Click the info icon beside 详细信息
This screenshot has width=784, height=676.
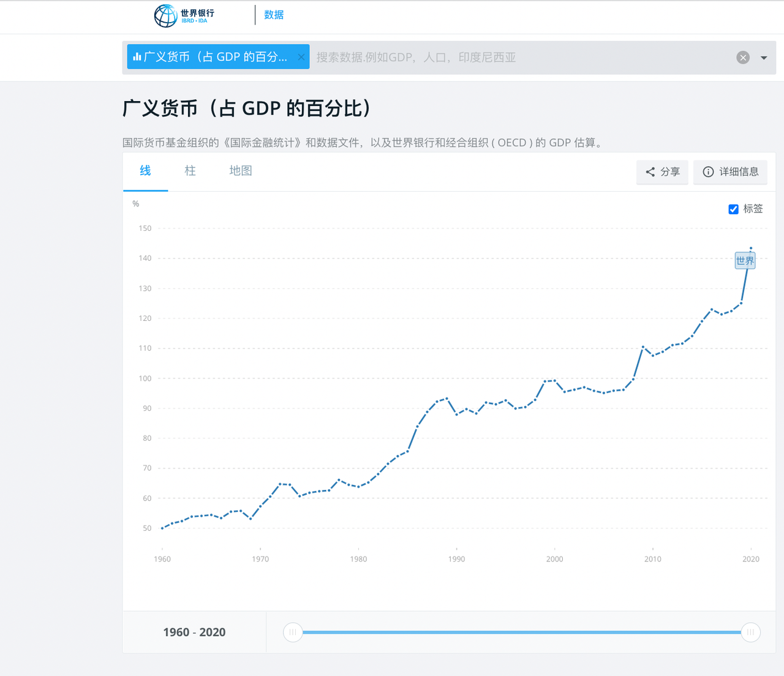click(709, 172)
